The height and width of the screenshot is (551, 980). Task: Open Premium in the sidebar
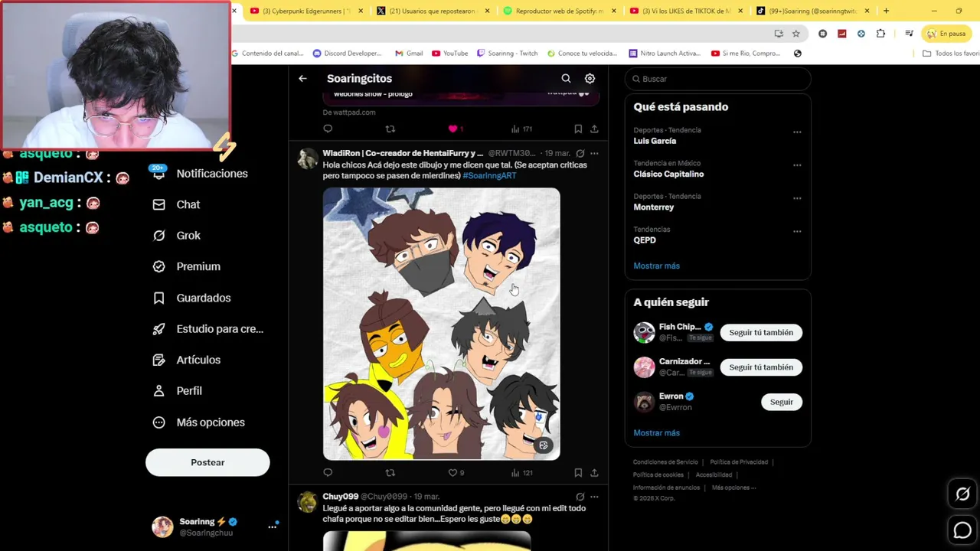pos(187,266)
